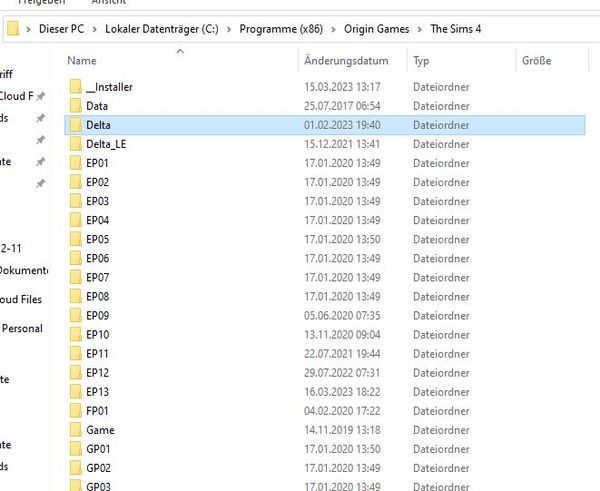The image size is (600, 491).
Task: Select the EP10 folder icon
Action: [x=76, y=335]
